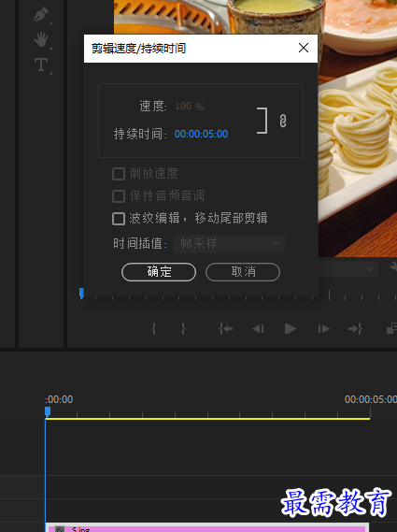Viewport: 397px width, 532px height.
Task: Open the monitor resolution dropdown
Action: point(348,269)
